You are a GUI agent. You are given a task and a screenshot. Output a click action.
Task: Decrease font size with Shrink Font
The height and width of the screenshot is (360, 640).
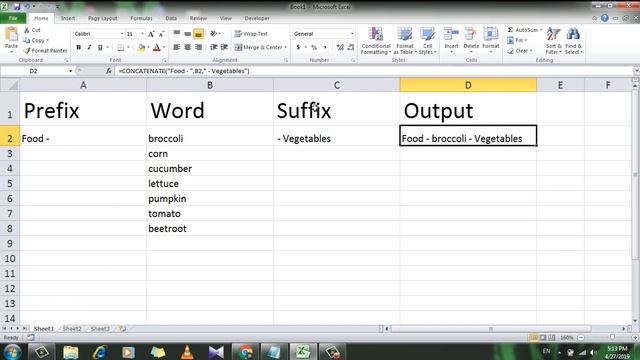click(x=162, y=34)
